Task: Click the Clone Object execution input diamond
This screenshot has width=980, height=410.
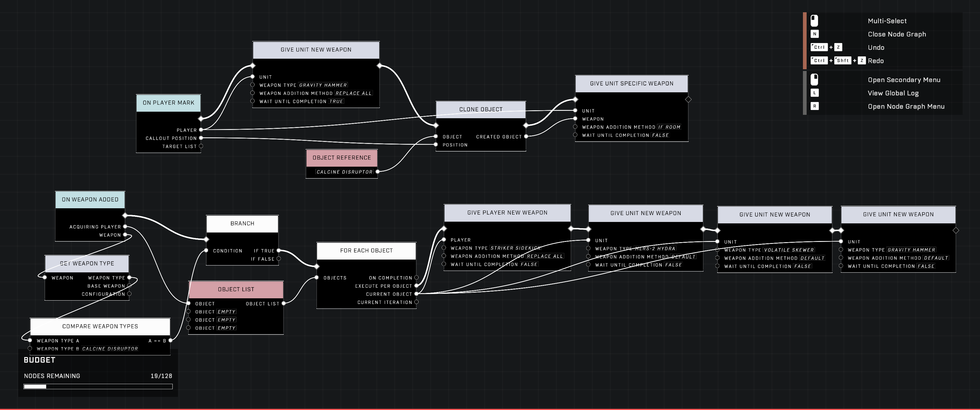Action: click(436, 125)
